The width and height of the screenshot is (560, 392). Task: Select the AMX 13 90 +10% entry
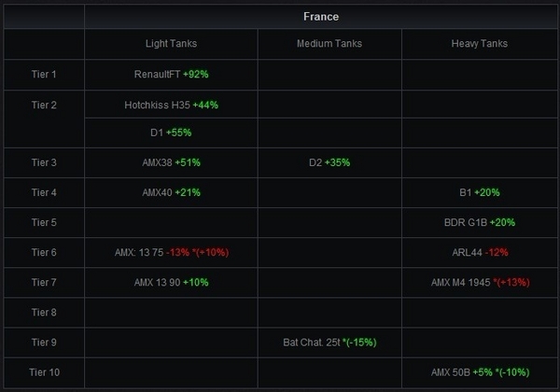coord(171,282)
